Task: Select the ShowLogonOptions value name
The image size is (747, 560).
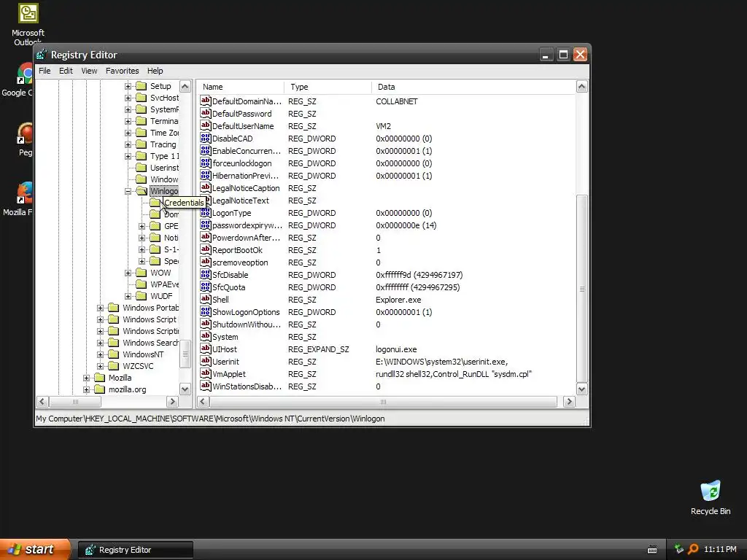Action: click(246, 312)
